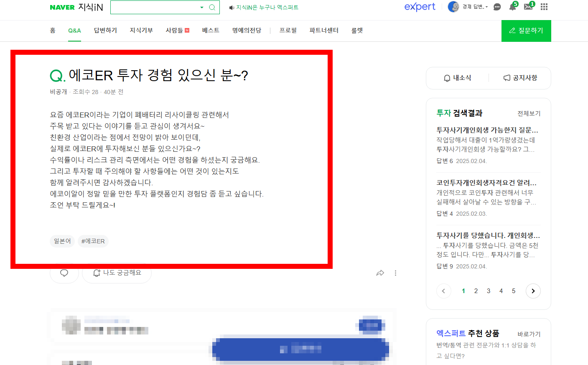Go to next search results page arrow
Viewport: 588px width, 365px height.
(533, 291)
